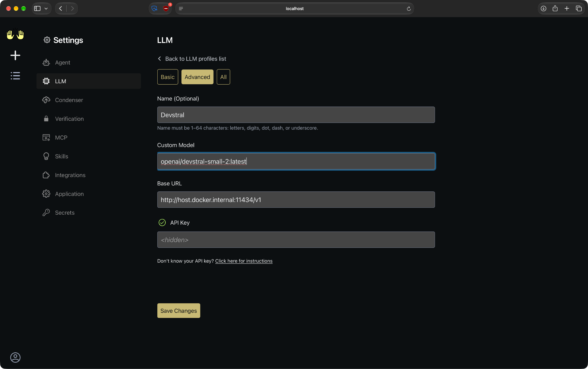Switch to the Advanced view

point(197,77)
